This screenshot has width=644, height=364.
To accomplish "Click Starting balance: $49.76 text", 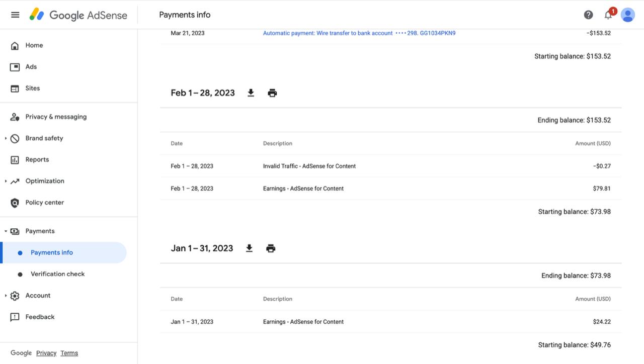I will (575, 345).
